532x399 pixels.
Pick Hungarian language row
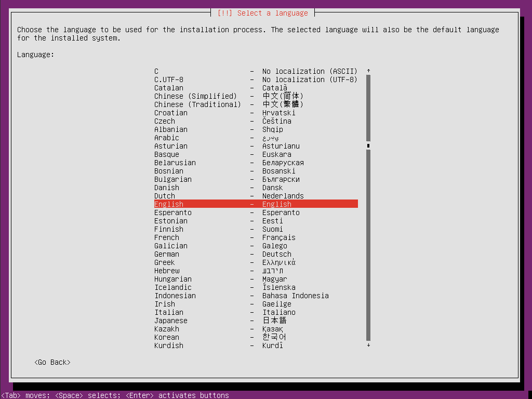pyautogui.click(x=256, y=279)
